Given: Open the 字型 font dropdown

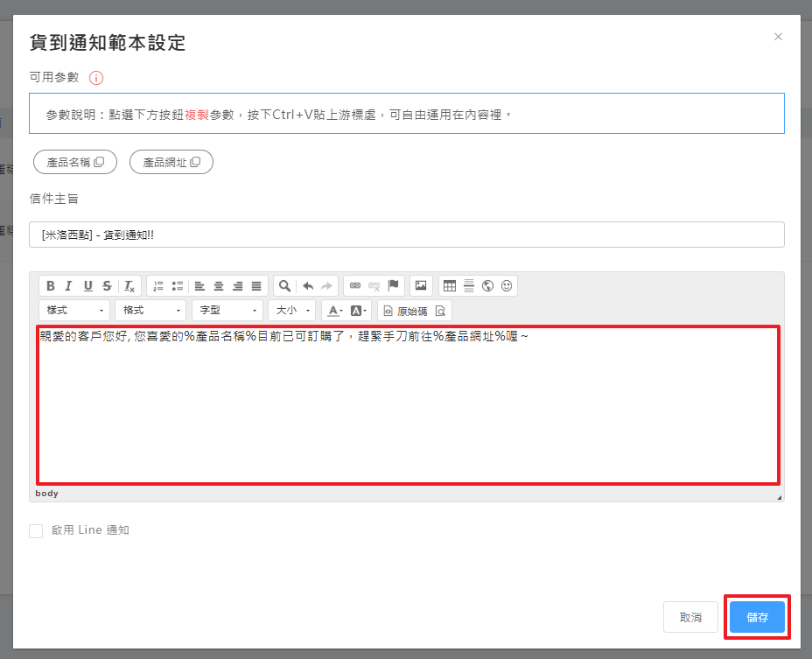Looking at the screenshot, I should (x=227, y=311).
